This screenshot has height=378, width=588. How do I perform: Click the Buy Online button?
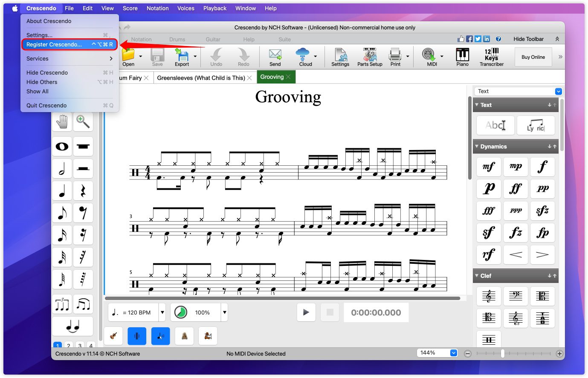coord(533,57)
